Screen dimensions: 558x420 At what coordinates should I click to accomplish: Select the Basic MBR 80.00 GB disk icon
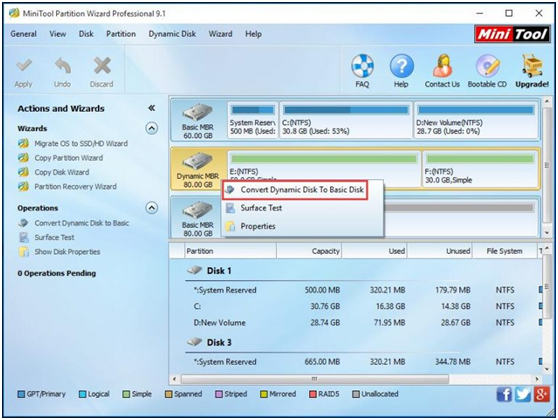[x=198, y=210]
